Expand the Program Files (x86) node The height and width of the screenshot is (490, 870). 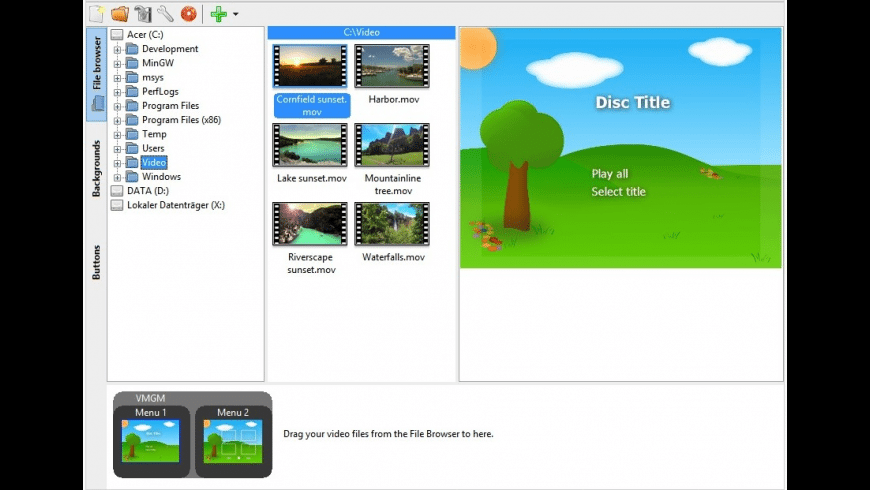pos(117,120)
